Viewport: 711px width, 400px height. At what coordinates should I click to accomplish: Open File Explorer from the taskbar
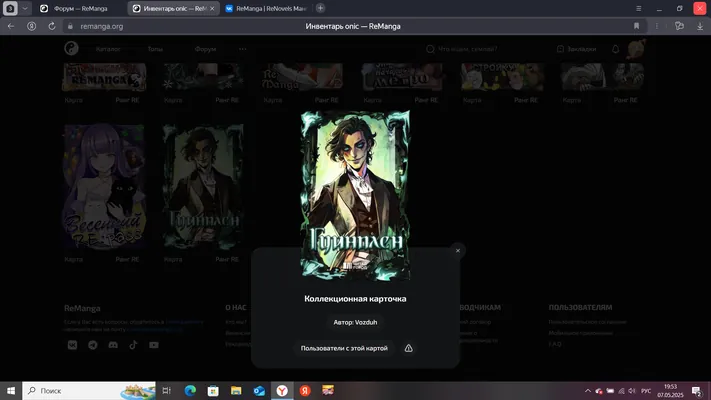[236, 390]
